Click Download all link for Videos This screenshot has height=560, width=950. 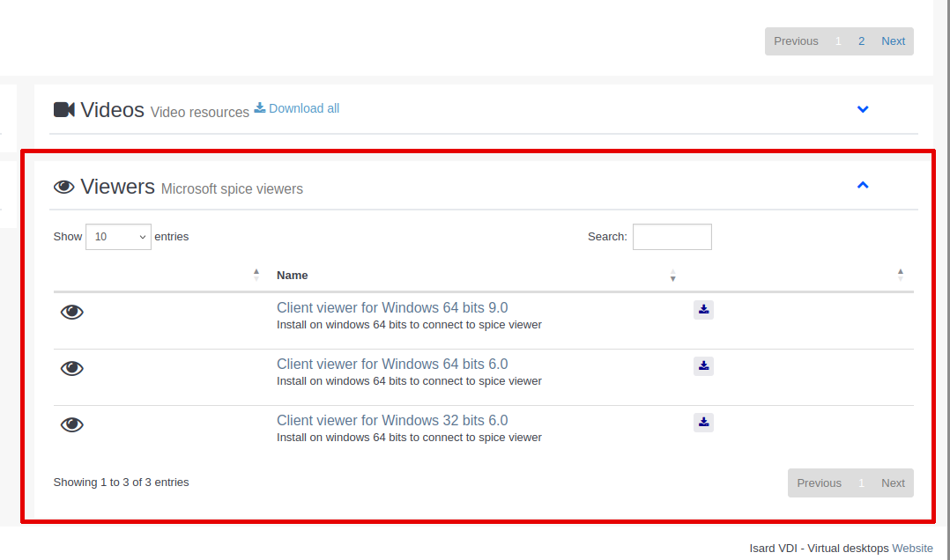tap(297, 108)
